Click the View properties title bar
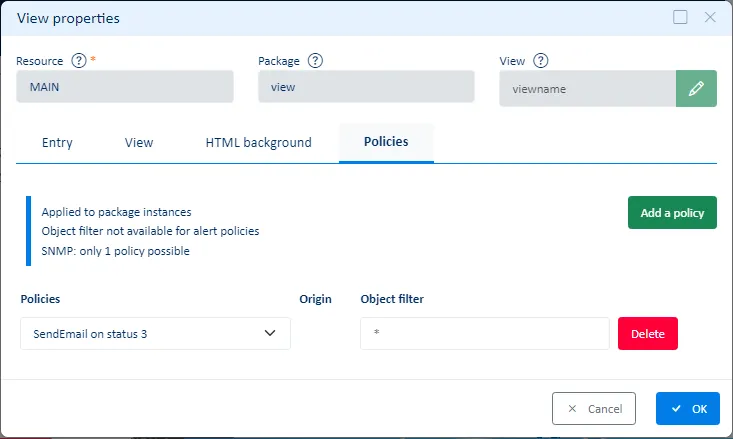The height and width of the screenshot is (439, 733). pos(300,17)
